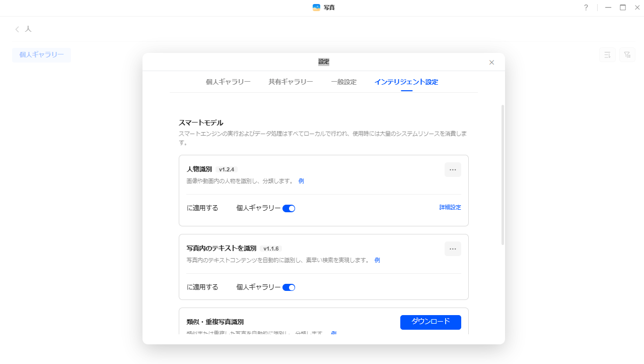644x364 pixels.
Task: Click the filter icon in top right
Action: (x=627, y=55)
